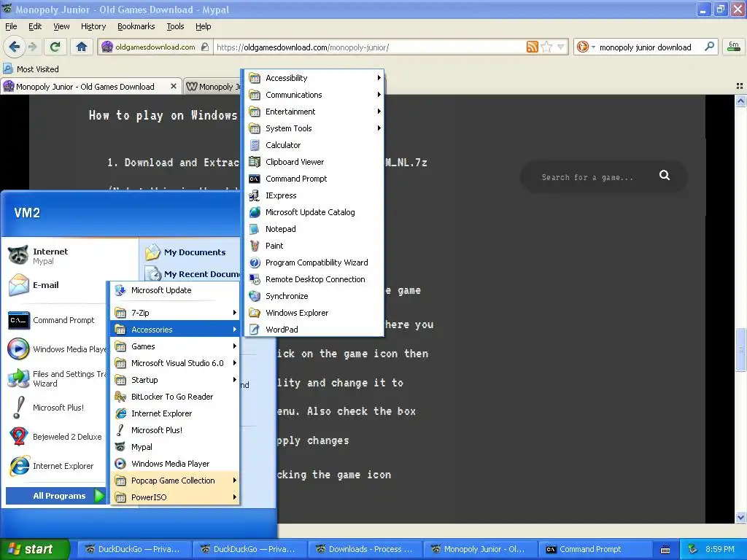Click the magnifier icon in the browser search box
This screenshot has height=560, width=747.
pyautogui.click(x=709, y=47)
